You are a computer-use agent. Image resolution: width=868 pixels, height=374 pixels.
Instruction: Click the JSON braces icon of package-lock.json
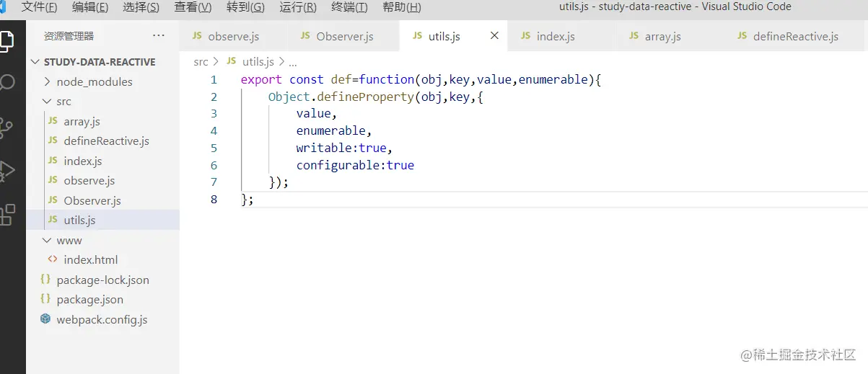pyautogui.click(x=45, y=280)
